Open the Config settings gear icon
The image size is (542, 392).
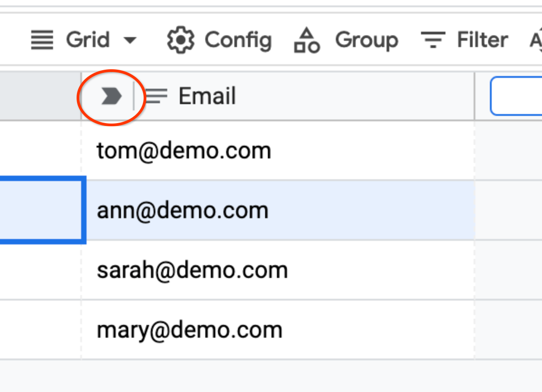(x=179, y=39)
